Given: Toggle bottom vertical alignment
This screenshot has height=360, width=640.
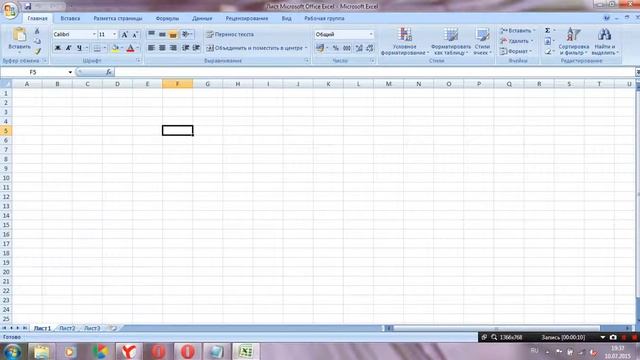Looking at the screenshot, I should [x=173, y=34].
